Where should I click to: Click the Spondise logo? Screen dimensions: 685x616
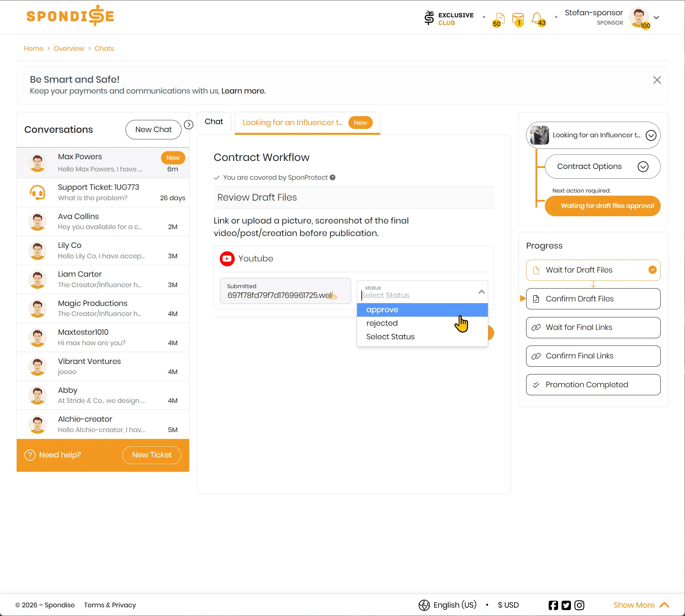coord(70,16)
